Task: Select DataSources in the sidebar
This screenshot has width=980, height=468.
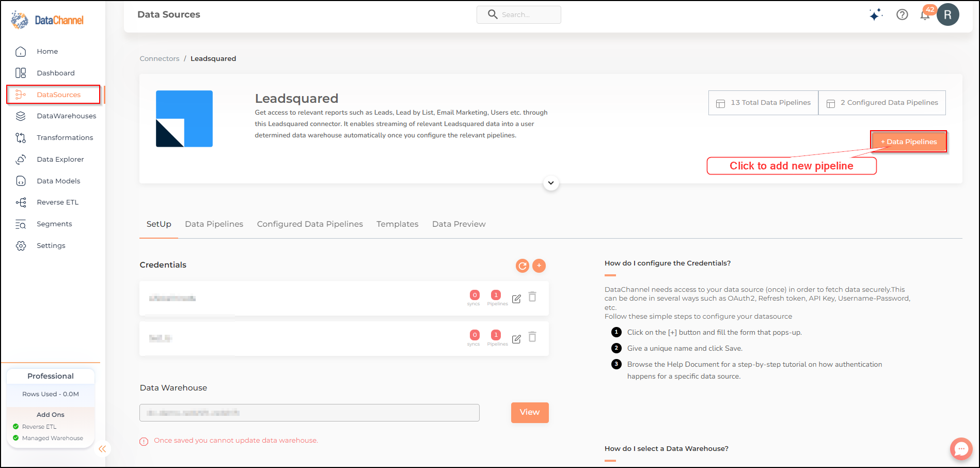Action: (53, 95)
